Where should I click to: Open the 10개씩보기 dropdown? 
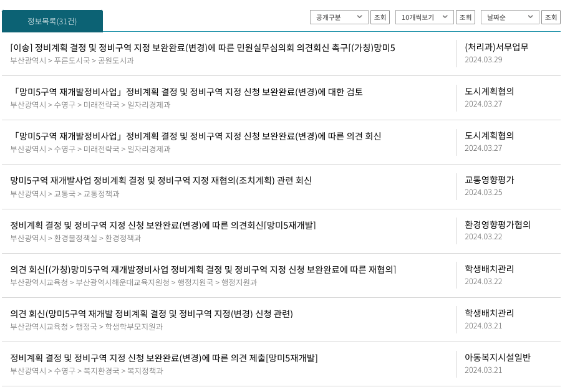425,17
